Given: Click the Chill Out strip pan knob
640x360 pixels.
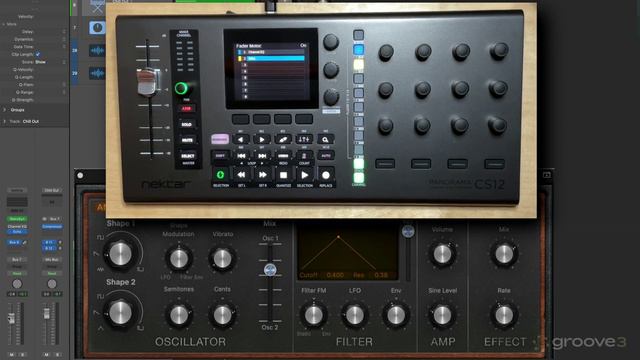Looking at the screenshot, I should point(52,284).
